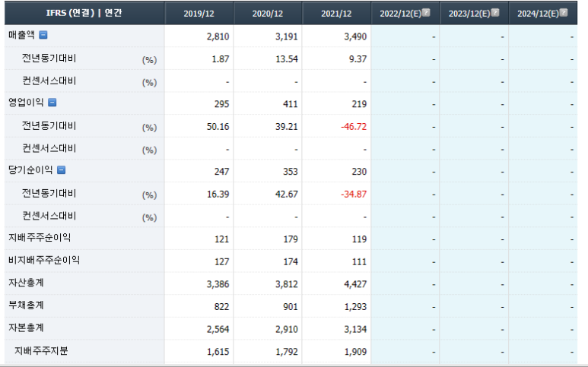
Task: Select 자산총계 value 4,427
Action: [355, 284]
